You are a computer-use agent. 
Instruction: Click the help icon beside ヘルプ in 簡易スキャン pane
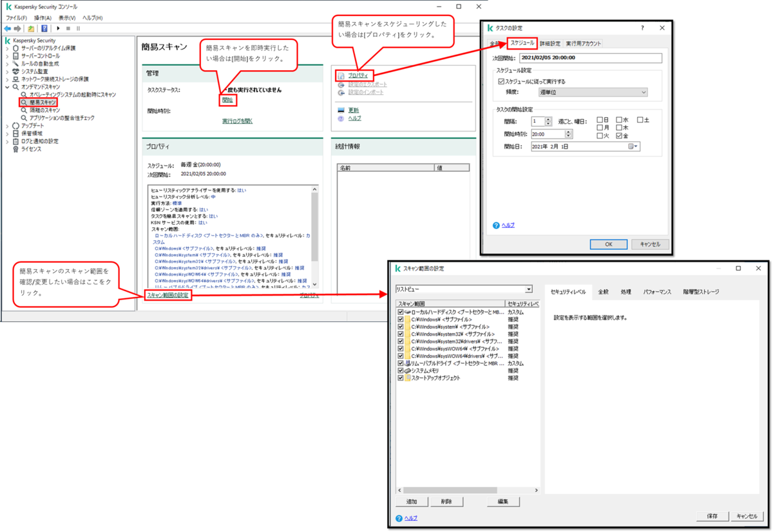coord(342,119)
